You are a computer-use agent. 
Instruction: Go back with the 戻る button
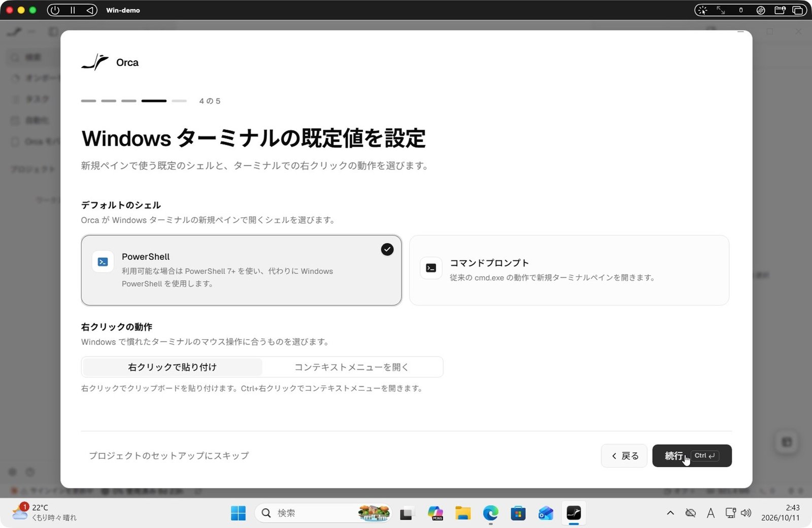coord(624,456)
